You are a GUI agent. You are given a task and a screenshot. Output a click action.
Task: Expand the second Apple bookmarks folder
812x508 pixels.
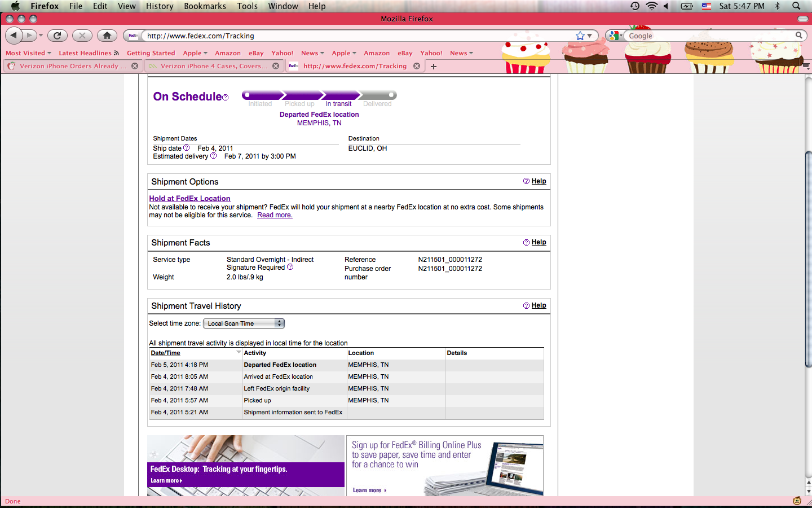tap(344, 53)
